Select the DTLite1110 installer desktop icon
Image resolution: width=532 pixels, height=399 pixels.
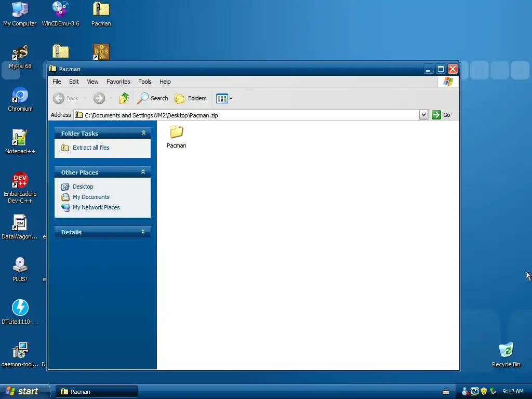coord(20,312)
